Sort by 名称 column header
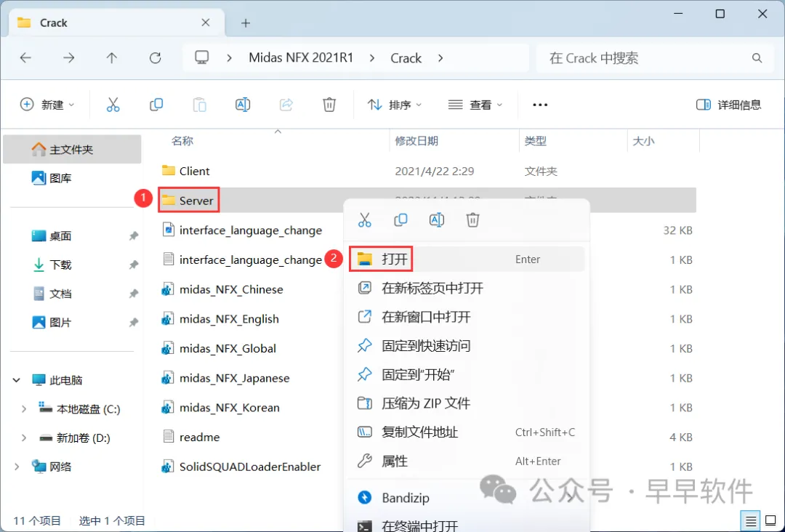Image resolution: width=785 pixels, height=532 pixels. coord(182,141)
